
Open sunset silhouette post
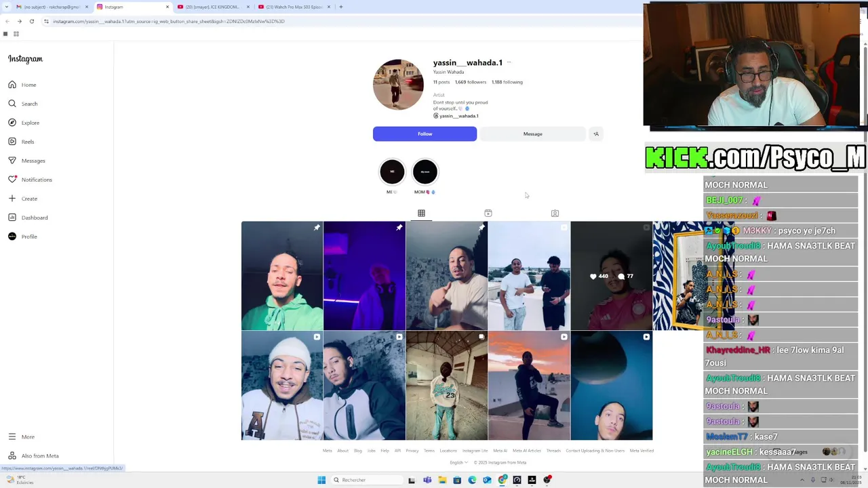[x=529, y=386]
